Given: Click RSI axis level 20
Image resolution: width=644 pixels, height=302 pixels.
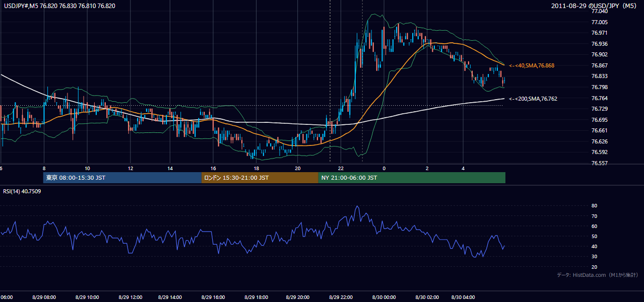Looking at the screenshot, I should [595, 267].
